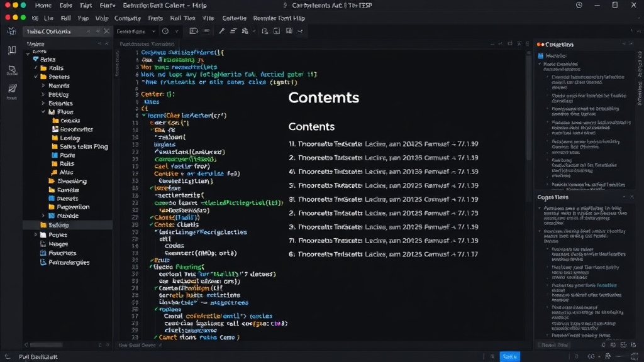Open the last contents entry numbered '6).'
The image size is (644, 362).
(x=383, y=254)
